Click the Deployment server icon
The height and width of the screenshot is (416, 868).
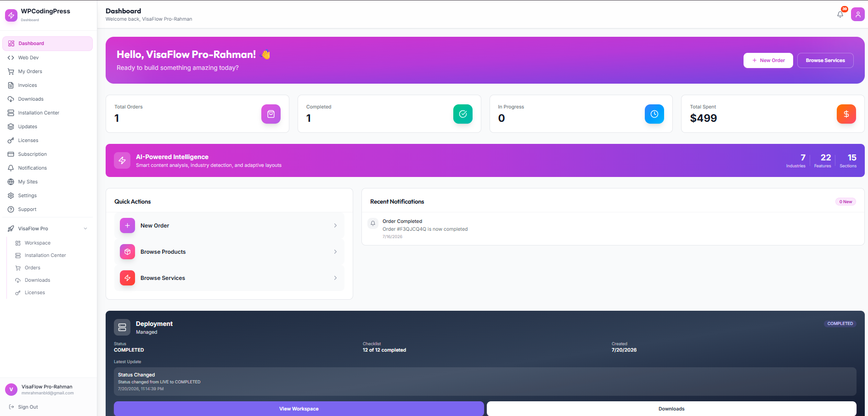click(122, 327)
